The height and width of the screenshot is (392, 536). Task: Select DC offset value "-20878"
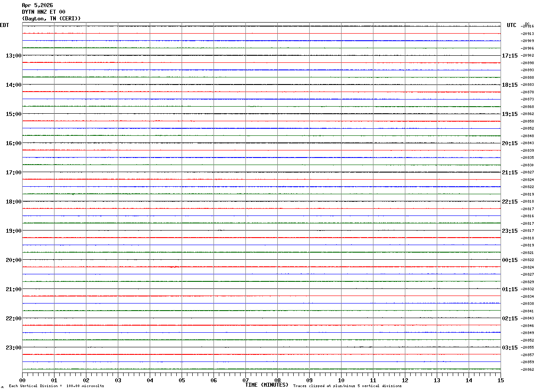point(527,92)
